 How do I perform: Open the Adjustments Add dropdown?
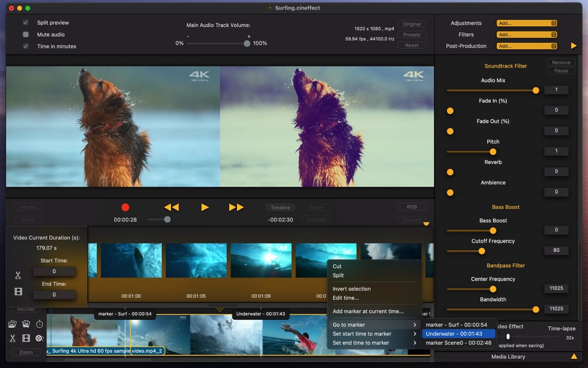tap(527, 23)
